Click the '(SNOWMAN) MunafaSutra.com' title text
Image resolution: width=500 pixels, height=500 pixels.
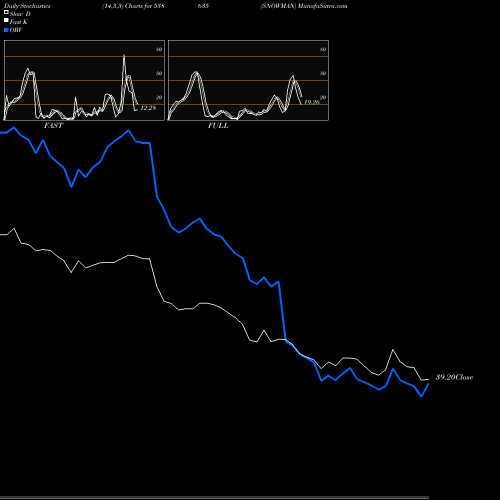click(x=304, y=6)
